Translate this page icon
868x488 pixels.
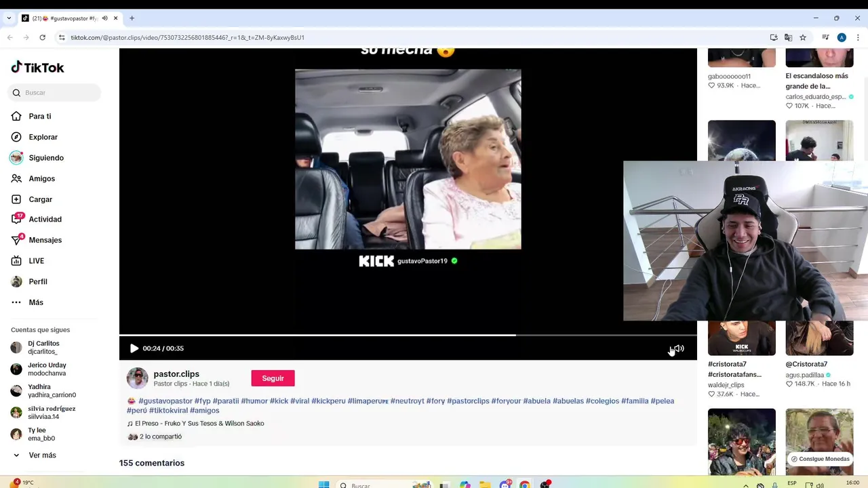[788, 37]
